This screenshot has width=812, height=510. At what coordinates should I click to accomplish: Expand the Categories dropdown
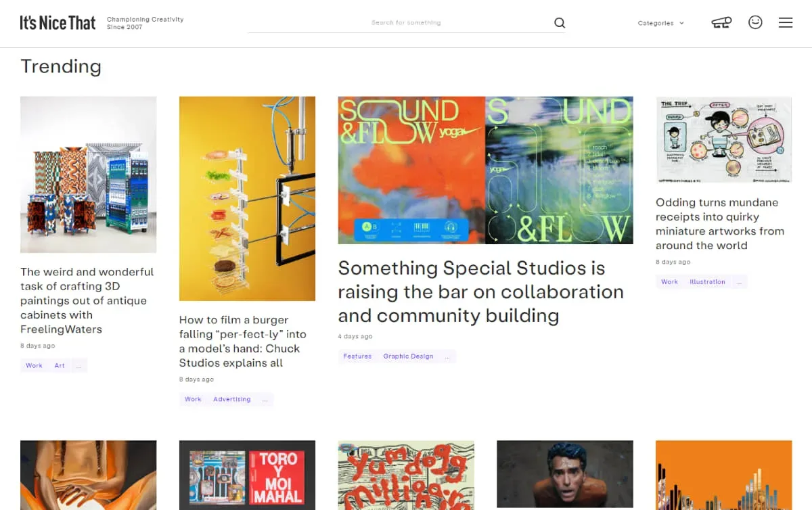click(660, 22)
